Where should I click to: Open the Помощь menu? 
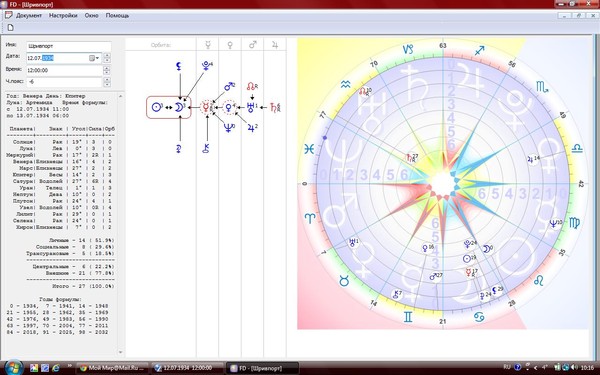click(117, 16)
